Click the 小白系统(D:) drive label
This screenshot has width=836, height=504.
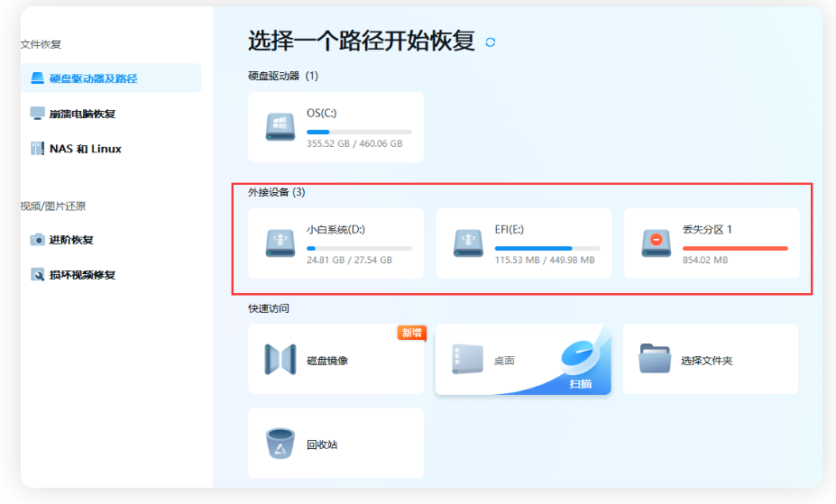coord(335,230)
